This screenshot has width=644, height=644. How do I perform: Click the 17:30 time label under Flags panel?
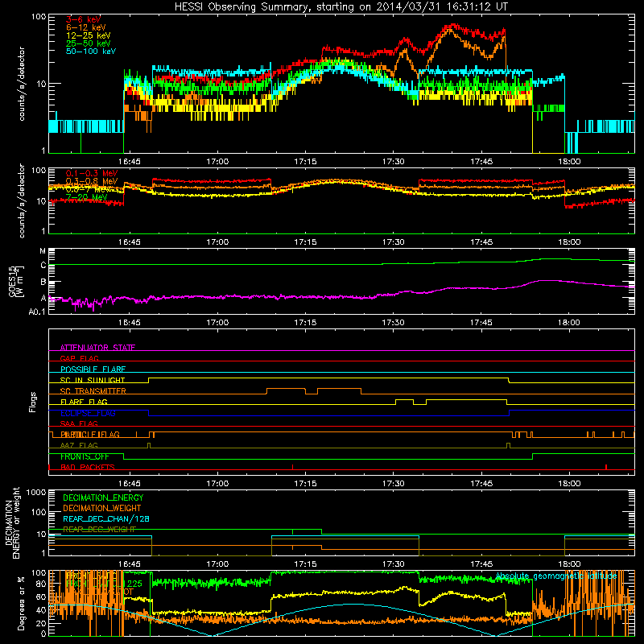tap(393, 484)
